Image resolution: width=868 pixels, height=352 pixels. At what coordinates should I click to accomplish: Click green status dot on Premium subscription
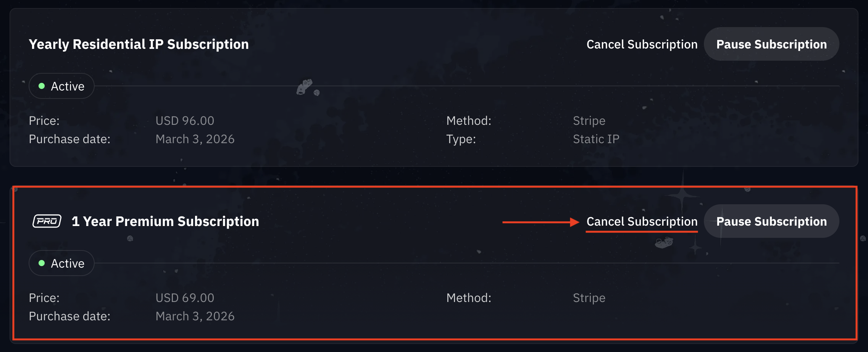pos(42,263)
